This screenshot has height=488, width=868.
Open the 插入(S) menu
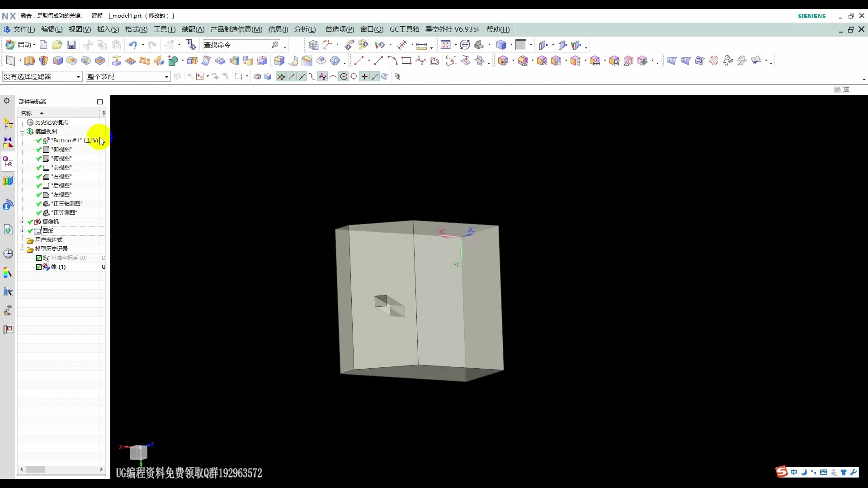coord(108,29)
